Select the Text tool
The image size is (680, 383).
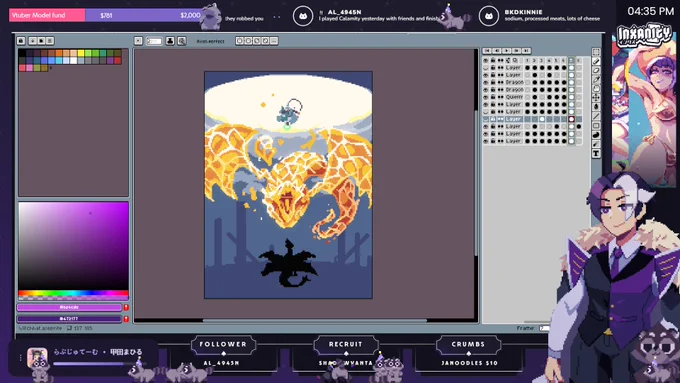click(596, 154)
